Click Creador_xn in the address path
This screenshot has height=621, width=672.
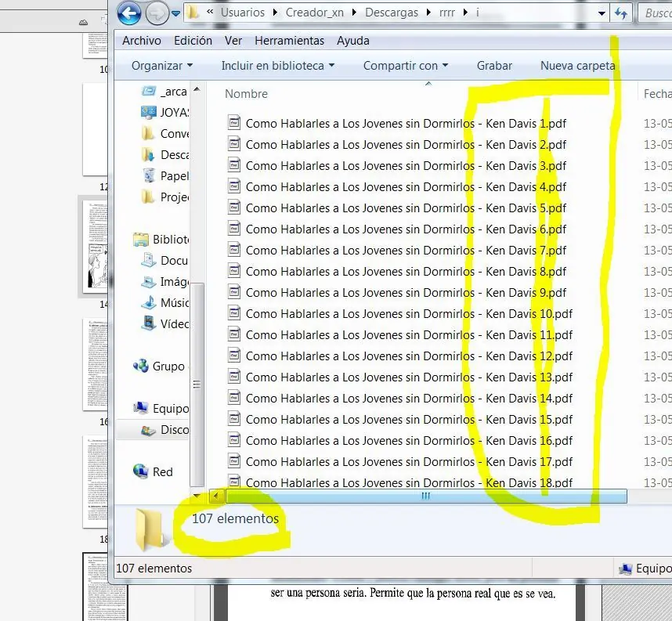pyautogui.click(x=315, y=13)
